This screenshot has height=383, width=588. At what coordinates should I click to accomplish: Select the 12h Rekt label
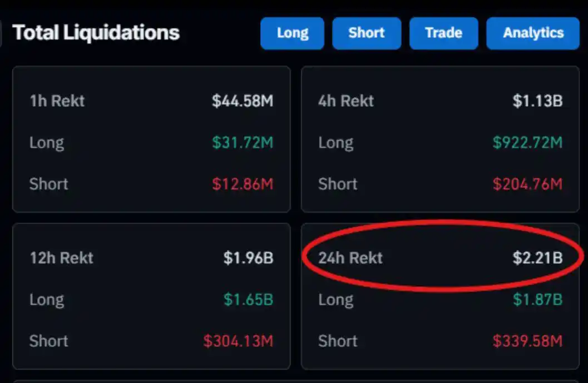(62, 258)
